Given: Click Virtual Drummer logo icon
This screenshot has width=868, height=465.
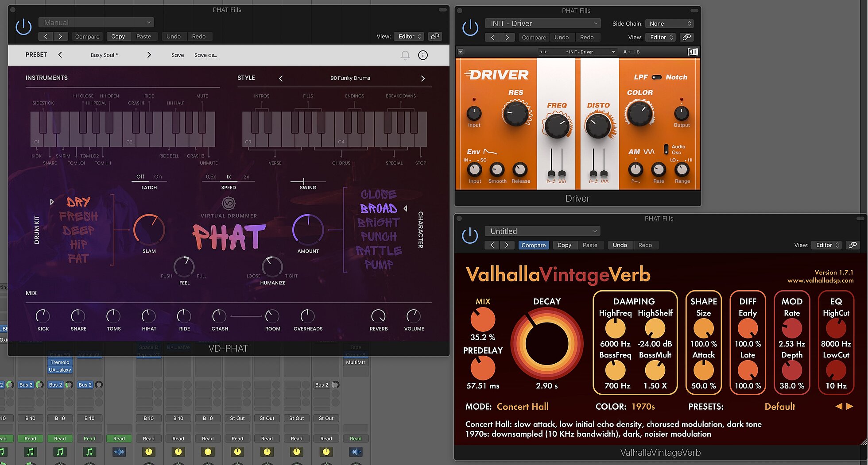Looking at the screenshot, I should click(229, 204).
